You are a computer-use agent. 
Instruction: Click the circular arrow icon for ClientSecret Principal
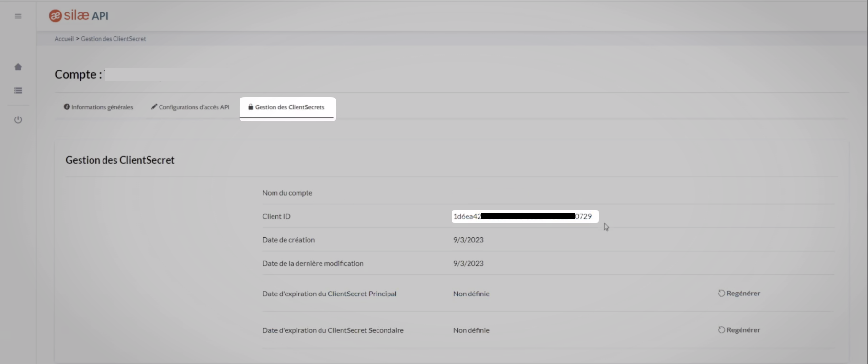[721, 294]
